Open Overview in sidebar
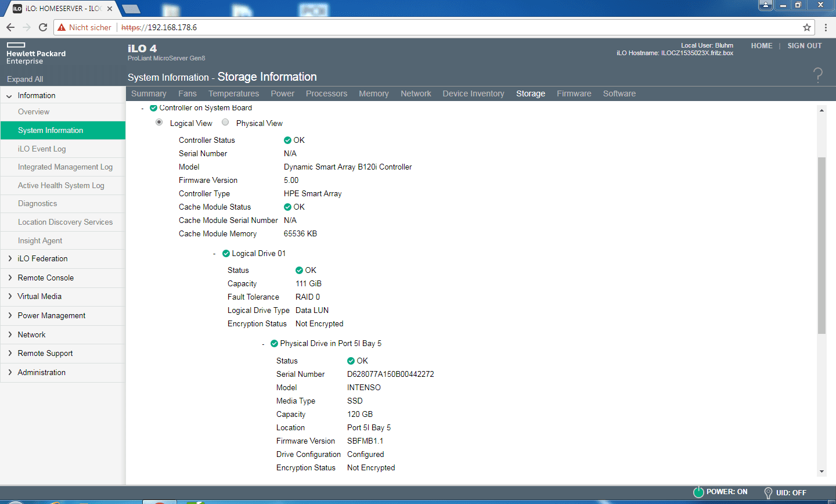 click(x=63, y=112)
